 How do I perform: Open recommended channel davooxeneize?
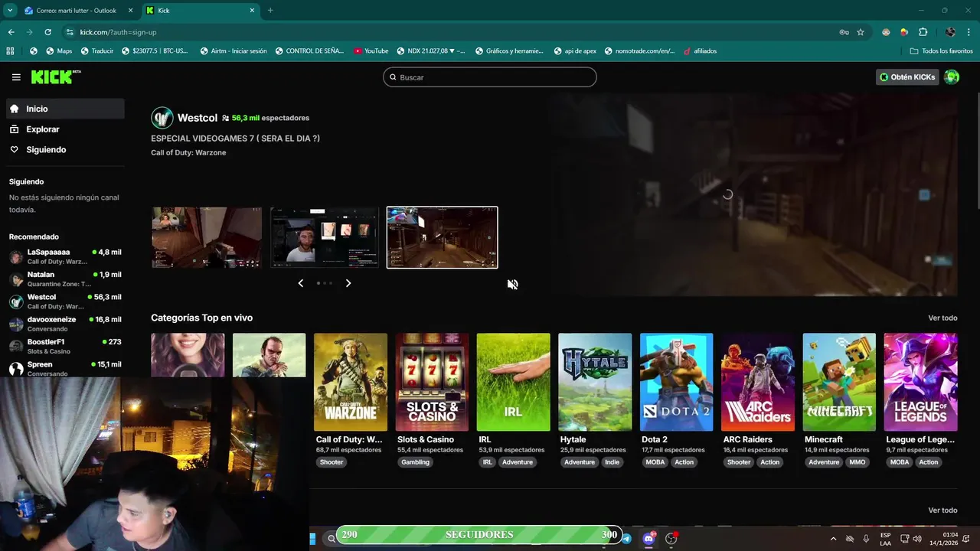[65, 324]
